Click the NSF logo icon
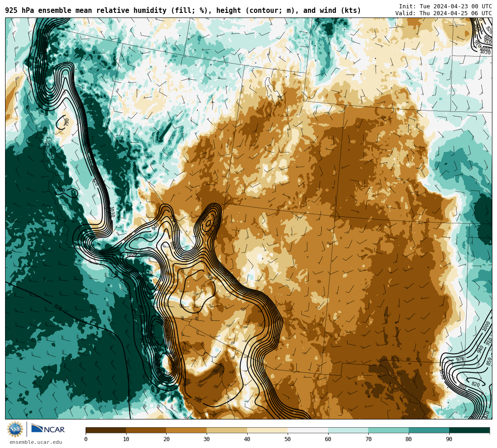Screen dimensions: 497x448 point(15,429)
